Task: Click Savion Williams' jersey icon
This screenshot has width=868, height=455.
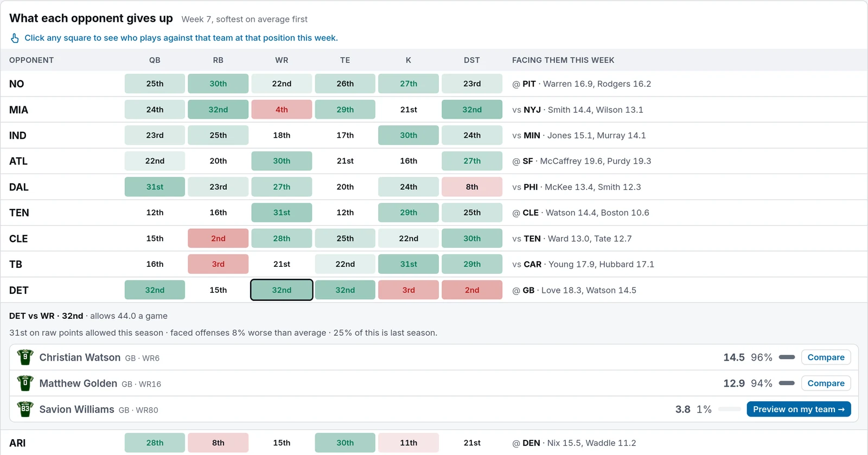Action: [x=25, y=409]
